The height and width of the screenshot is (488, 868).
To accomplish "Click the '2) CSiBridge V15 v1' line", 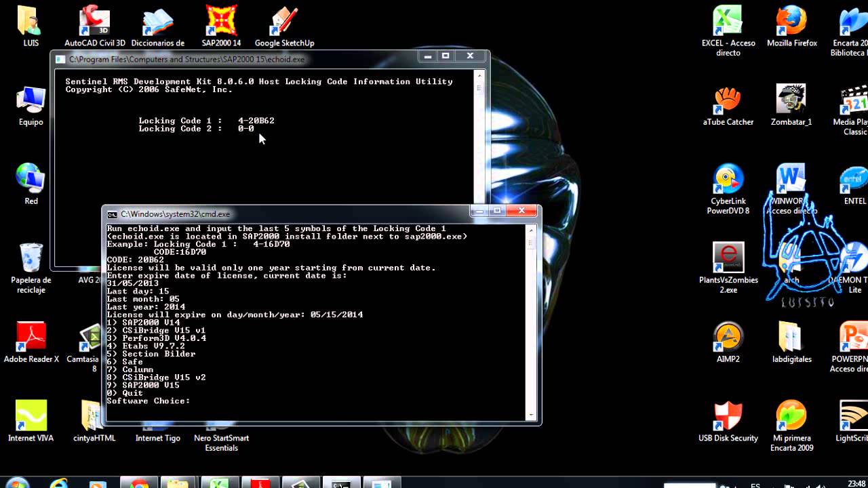I will point(156,330).
